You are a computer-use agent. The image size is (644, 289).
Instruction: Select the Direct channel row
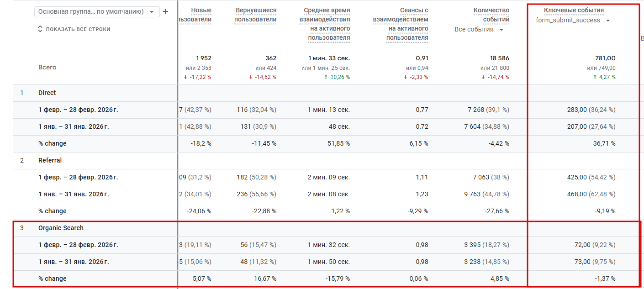coord(47,93)
